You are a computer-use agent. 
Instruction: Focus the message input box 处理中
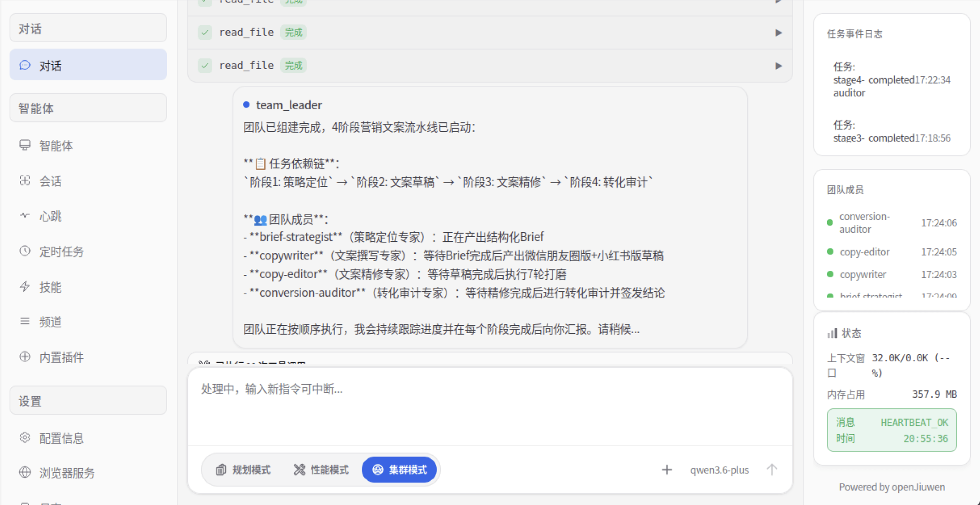490,406
